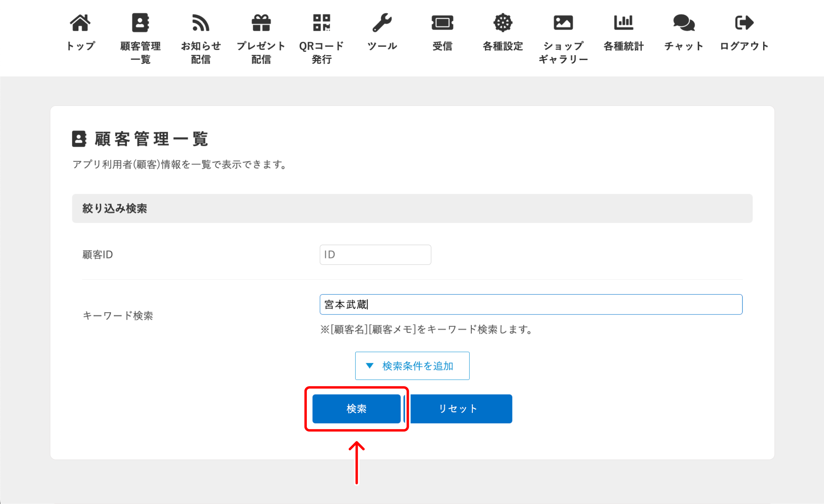Click the 顧客管理一覧 page heading icon
This screenshot has height=504, width=824.
[x=79, y=139]
